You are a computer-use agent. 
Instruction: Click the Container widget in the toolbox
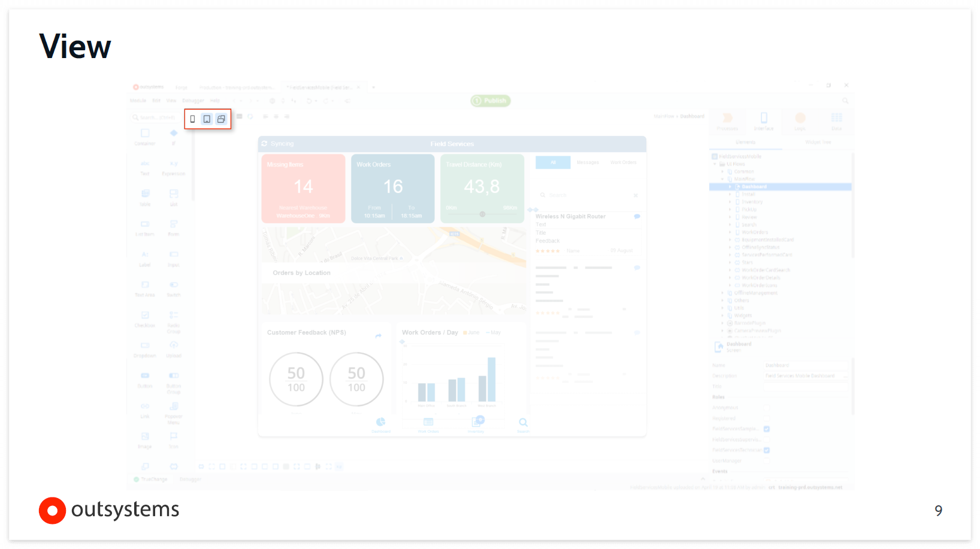tap(145, 137)
